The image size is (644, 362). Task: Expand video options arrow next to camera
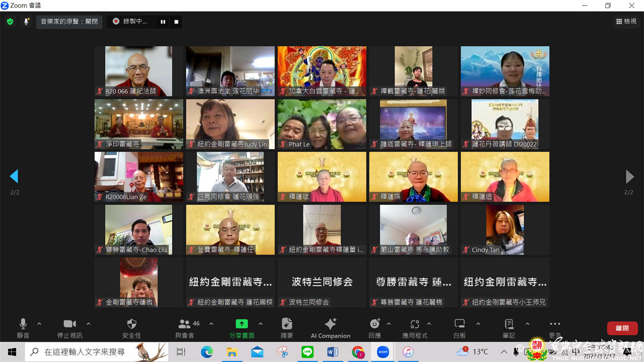89,323
